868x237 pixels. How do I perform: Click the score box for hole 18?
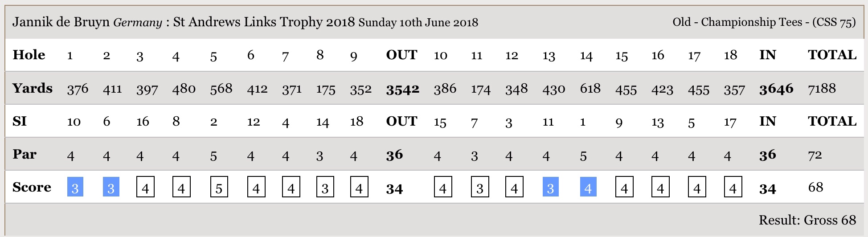click(x=733, y=187)
